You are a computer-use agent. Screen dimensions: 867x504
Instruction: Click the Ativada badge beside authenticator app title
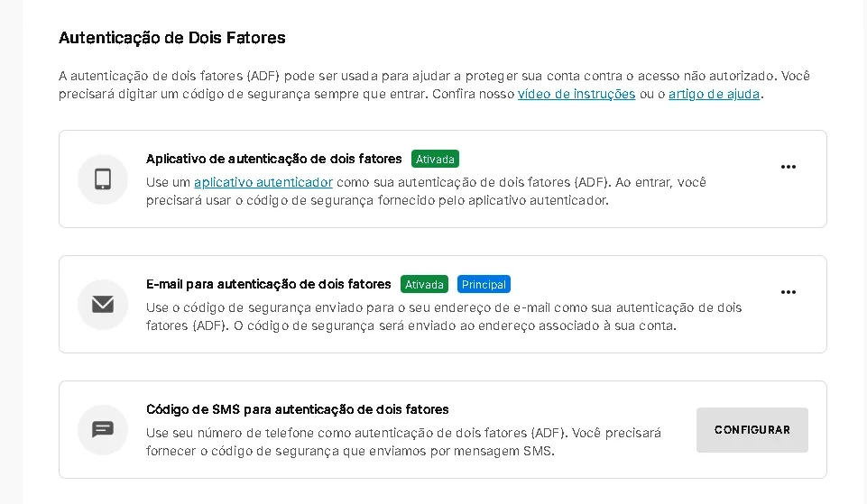pos(435,160)
